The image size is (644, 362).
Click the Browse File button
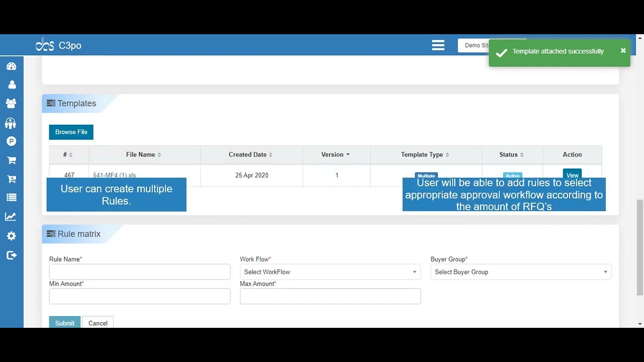click(x=71, y=132)
